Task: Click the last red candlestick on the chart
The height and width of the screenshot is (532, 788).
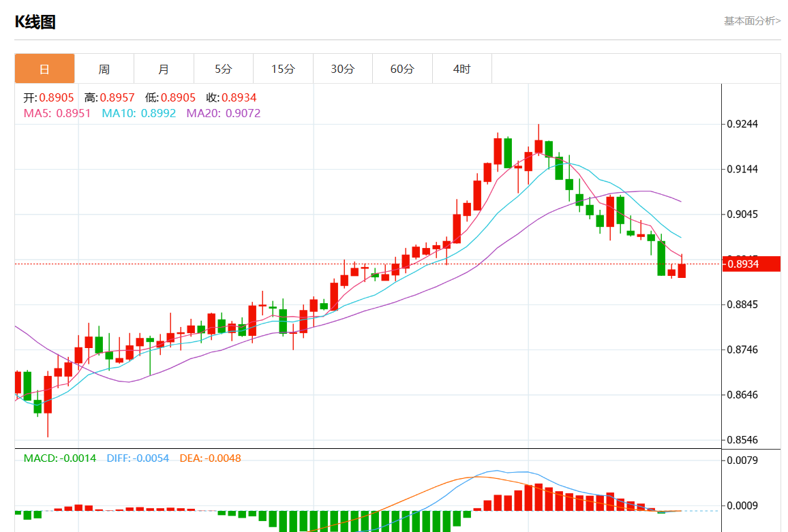Action: tap(682, 270)
